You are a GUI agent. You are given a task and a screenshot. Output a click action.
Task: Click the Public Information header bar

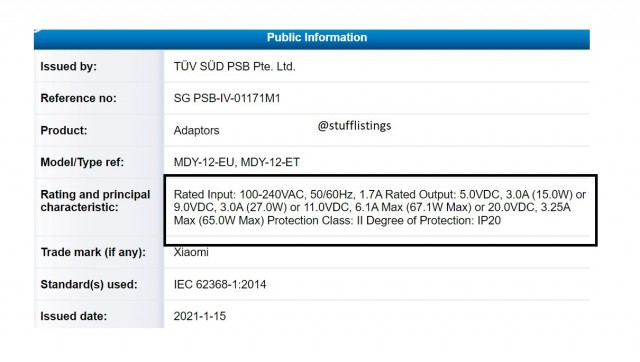click(312, 39)
